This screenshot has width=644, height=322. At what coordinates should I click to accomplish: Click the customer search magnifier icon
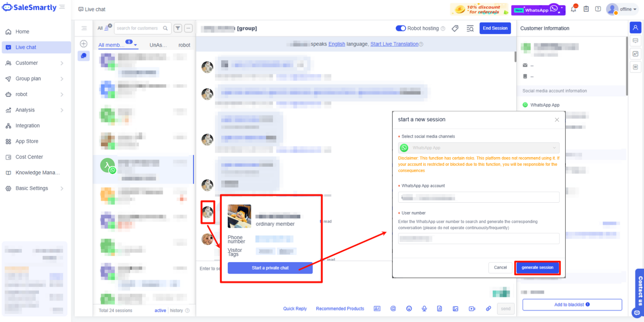[165, 28]
